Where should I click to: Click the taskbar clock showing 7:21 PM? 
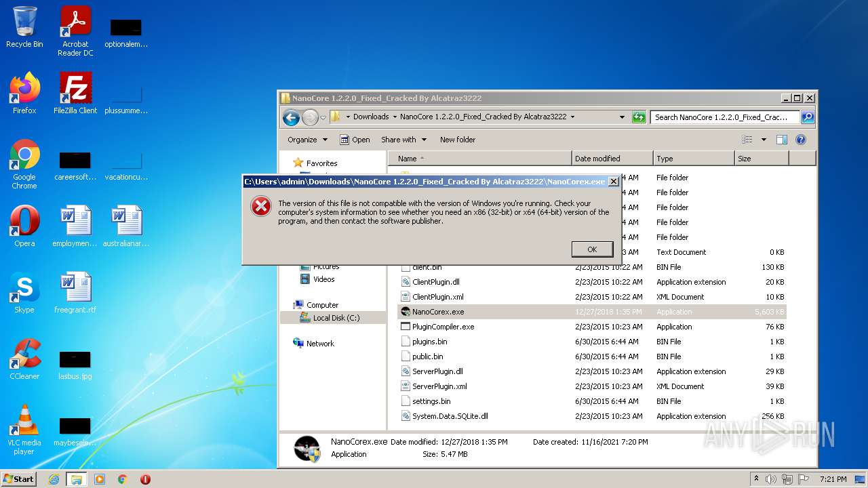[833, 479]
